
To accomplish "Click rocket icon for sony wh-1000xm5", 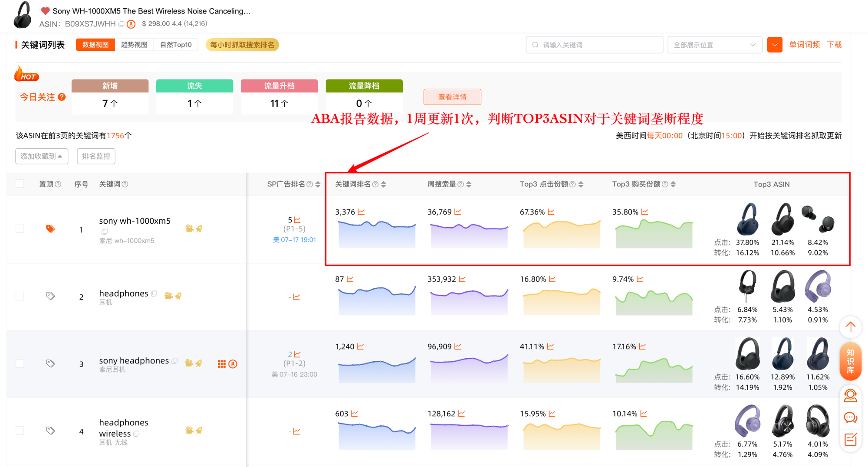I will coord(199,229).
